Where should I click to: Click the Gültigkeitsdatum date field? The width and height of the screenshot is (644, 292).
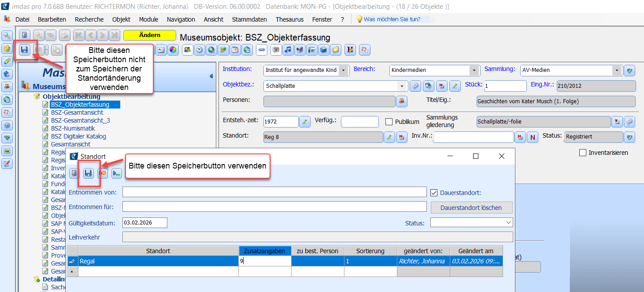click(x=144, y=223)
